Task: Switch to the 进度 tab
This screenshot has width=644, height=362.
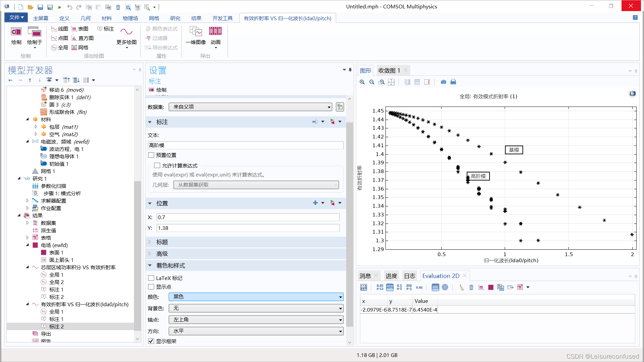Action: tap(391, 276)
